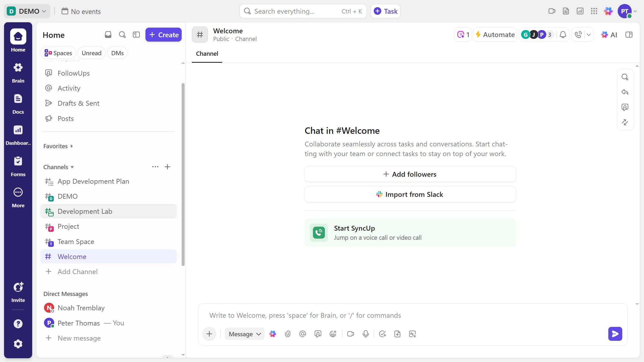The height and width of the screenshot is (362, 644).
Task: Open the Brain section in left sidebar
Action: pyautogui.click(x=18, y=71)
